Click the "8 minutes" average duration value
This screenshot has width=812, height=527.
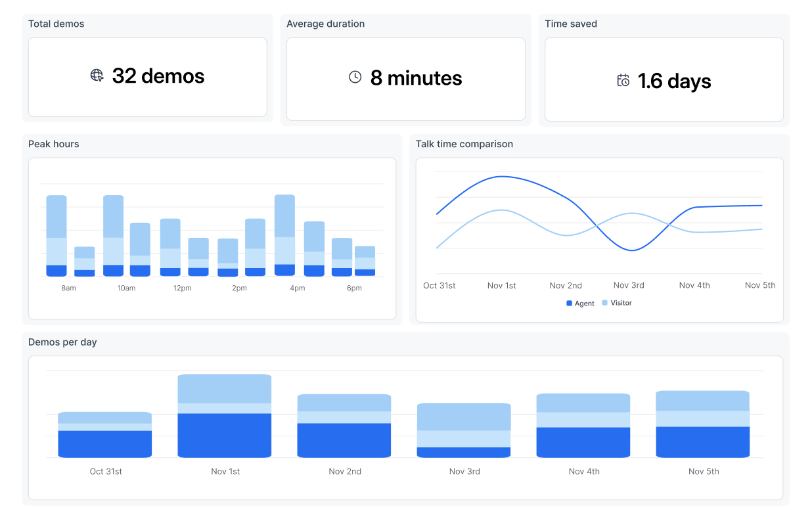tap(416, 78)
